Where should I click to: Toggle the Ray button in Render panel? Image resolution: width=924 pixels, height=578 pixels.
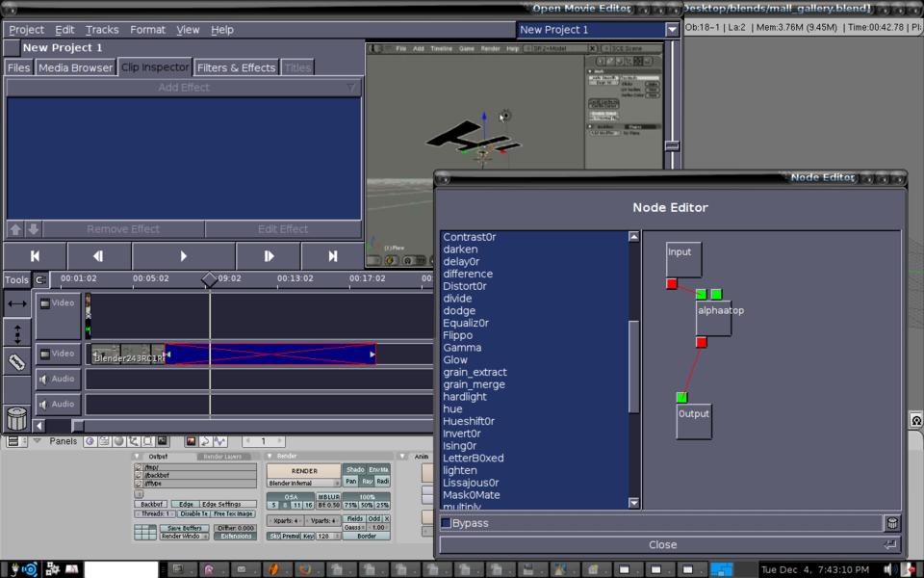click(x=368, y=481)
